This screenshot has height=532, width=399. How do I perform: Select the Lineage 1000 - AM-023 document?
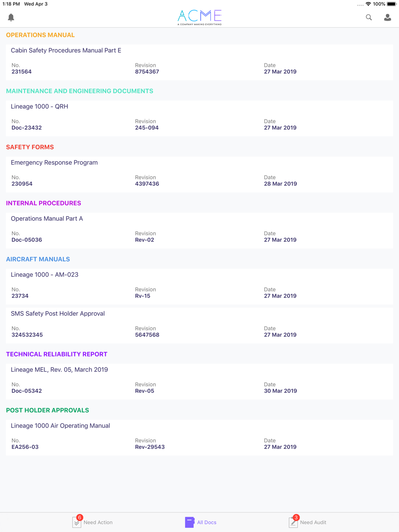point(45,275)
